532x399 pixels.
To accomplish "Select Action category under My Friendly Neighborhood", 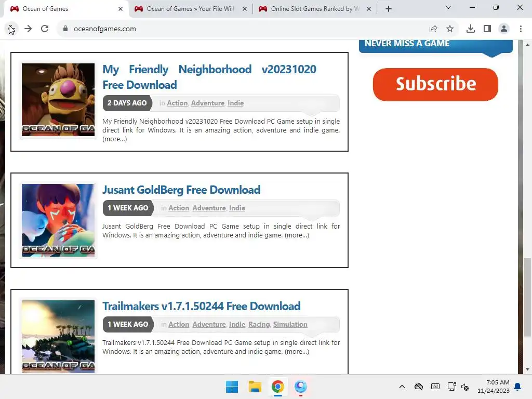I will (x=177, y=103).
